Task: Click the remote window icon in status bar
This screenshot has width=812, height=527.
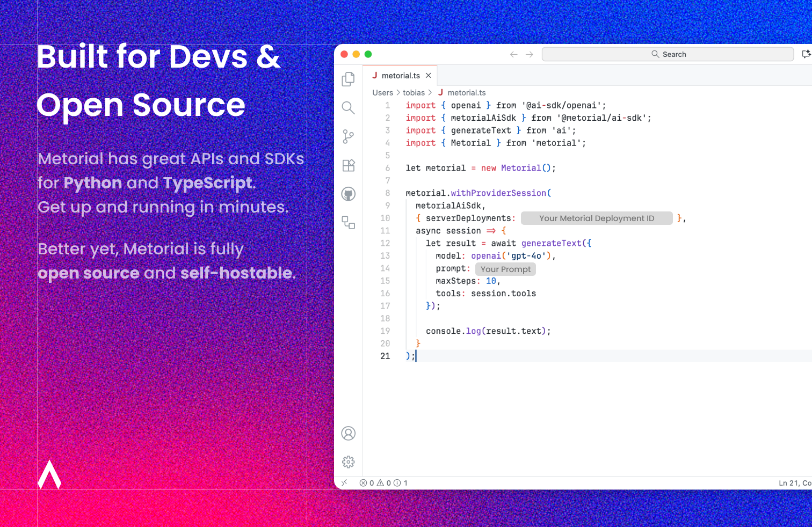Action: [344, 483]
